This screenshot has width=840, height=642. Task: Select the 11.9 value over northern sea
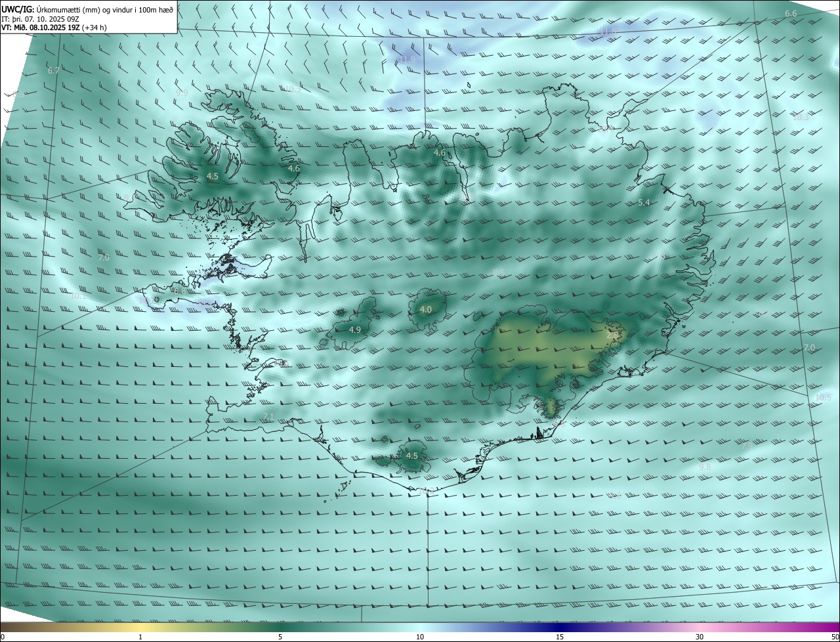408,60
